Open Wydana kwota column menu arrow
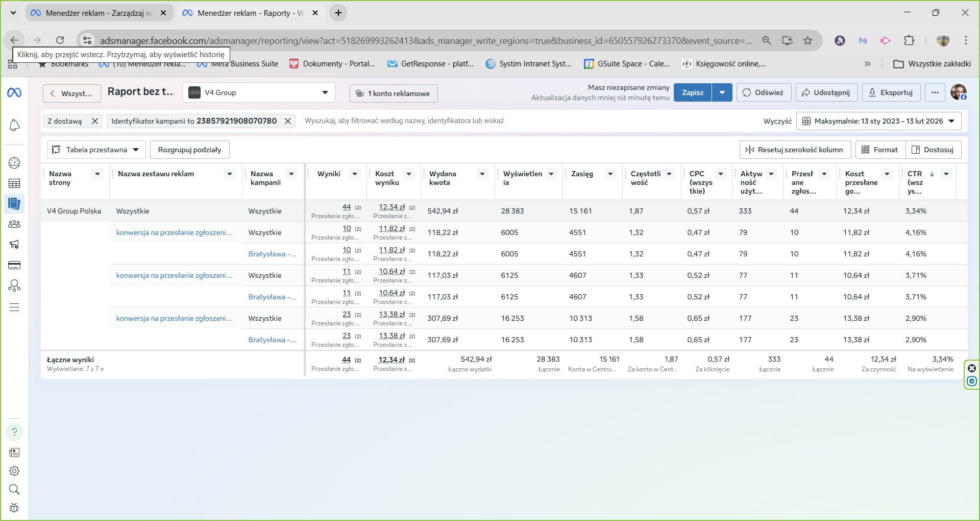This screenshot has width=980, height=521. pos(482,174)
